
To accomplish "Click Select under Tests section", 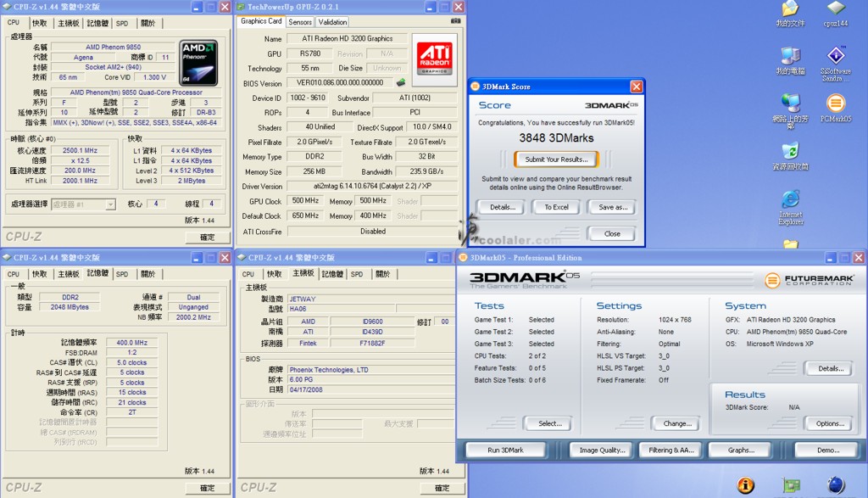I will (x=550, y=424).
